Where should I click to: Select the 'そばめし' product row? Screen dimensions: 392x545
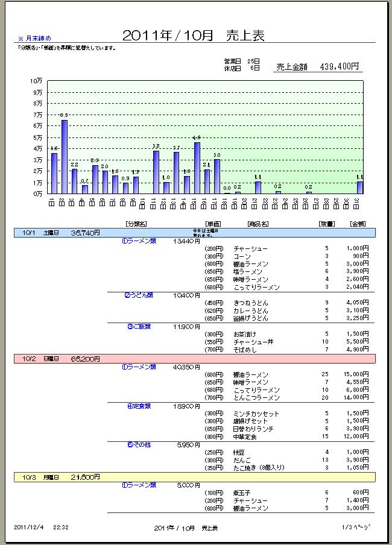point(286,349)
